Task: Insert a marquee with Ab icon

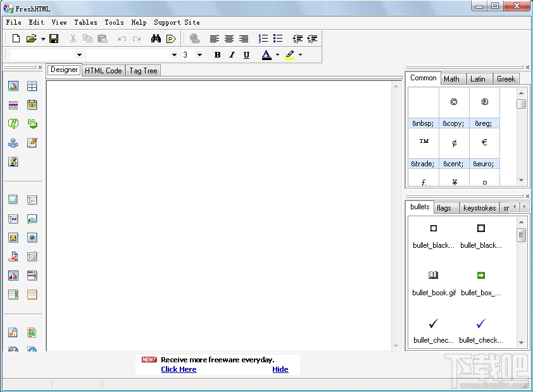Action: tap(32, 333)
